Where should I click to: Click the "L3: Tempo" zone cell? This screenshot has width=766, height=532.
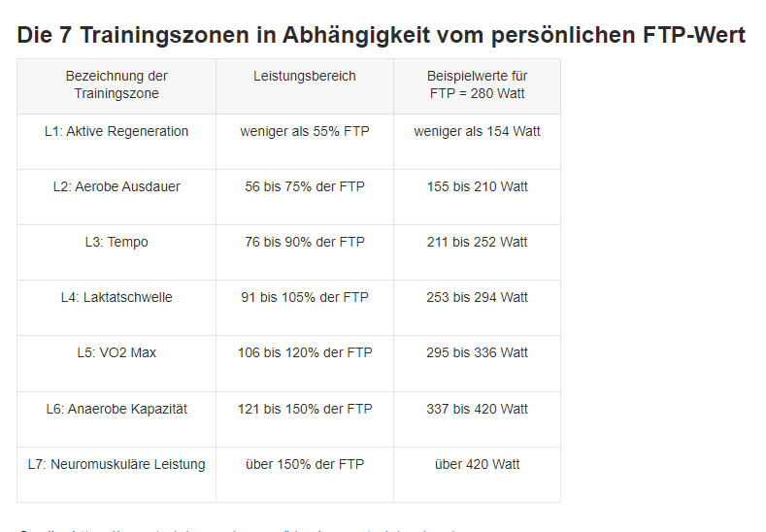[117, 242]
